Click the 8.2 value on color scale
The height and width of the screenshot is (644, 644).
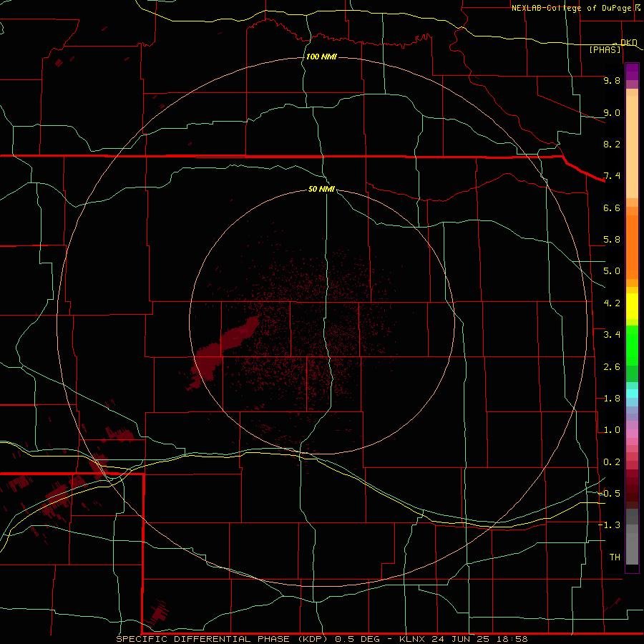pos(612,144)
